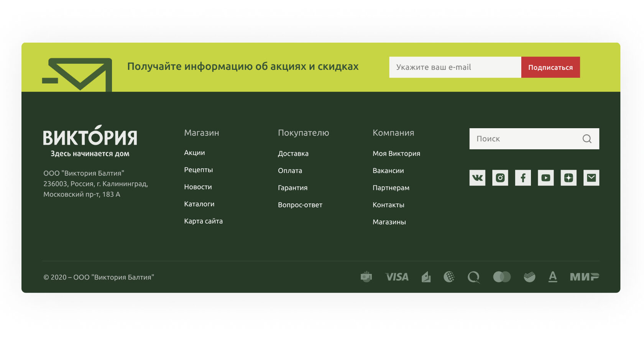Go to Контакты page

point(388,205)
